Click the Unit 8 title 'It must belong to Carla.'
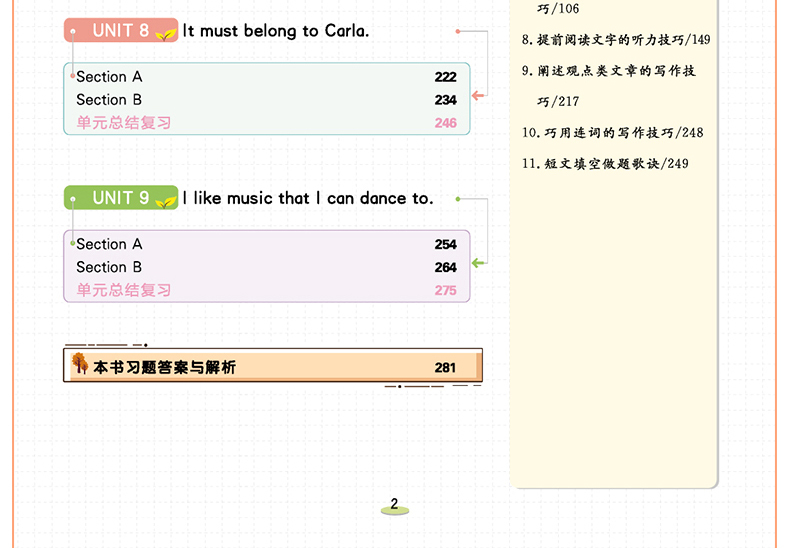790x548 pixels. point(276,31)
